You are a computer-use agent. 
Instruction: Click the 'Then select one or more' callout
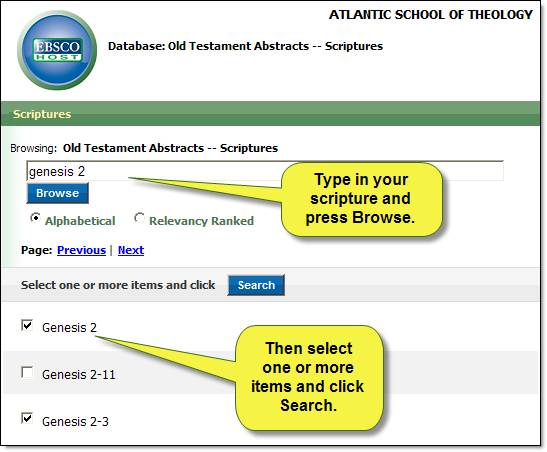click(309, 377)
